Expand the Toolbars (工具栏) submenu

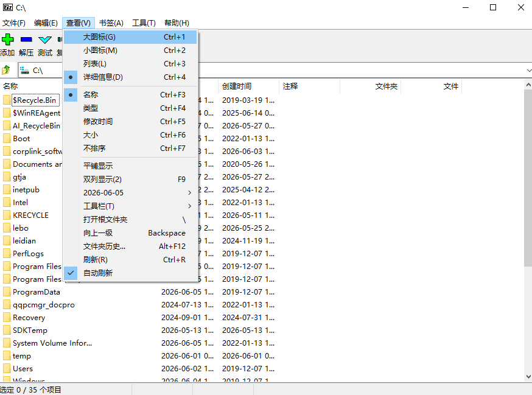130,206
